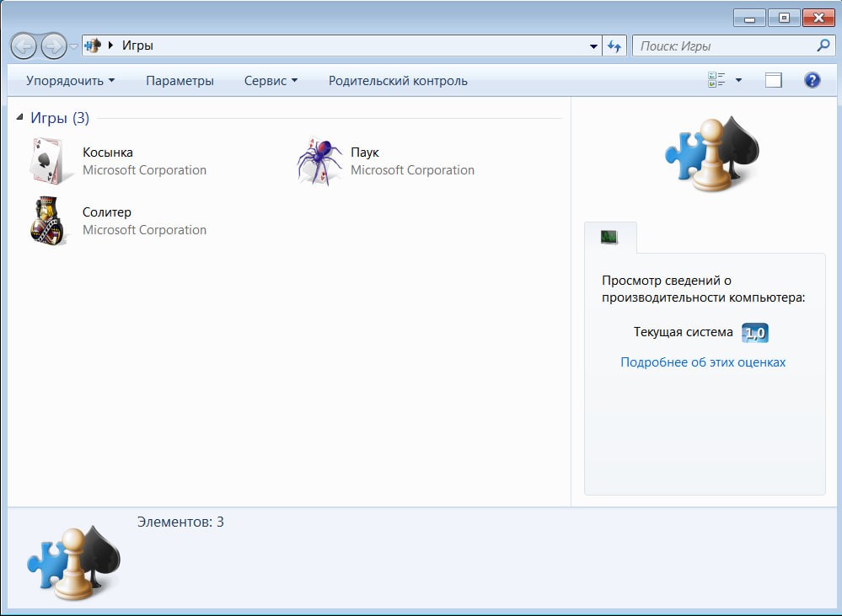Click the performance score 1,0 badge
Viewport: 842px width, 616px height.
pos(754,333)
